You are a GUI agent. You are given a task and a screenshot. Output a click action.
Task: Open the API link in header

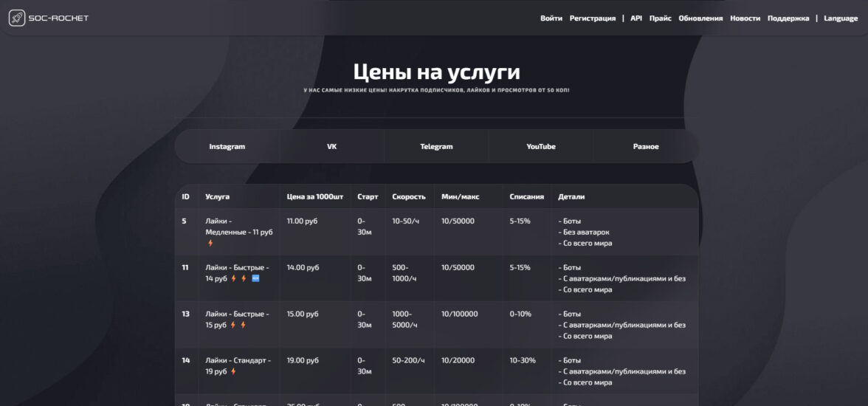tap(636, 18)
